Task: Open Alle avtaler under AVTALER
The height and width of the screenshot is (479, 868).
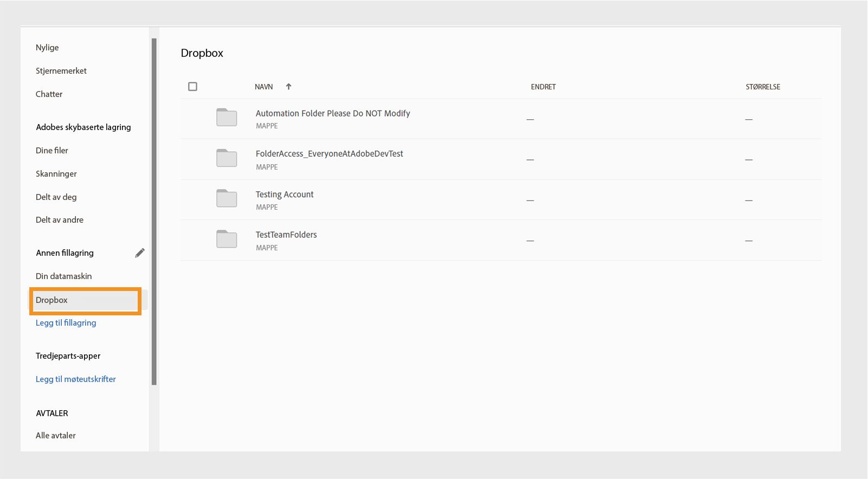Action: pos(56,436)
